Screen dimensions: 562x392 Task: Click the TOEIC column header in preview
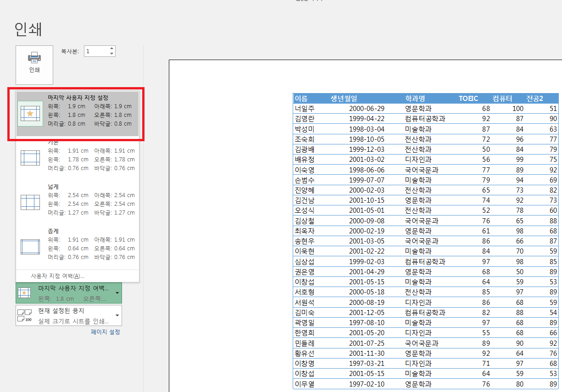point(468,99)
